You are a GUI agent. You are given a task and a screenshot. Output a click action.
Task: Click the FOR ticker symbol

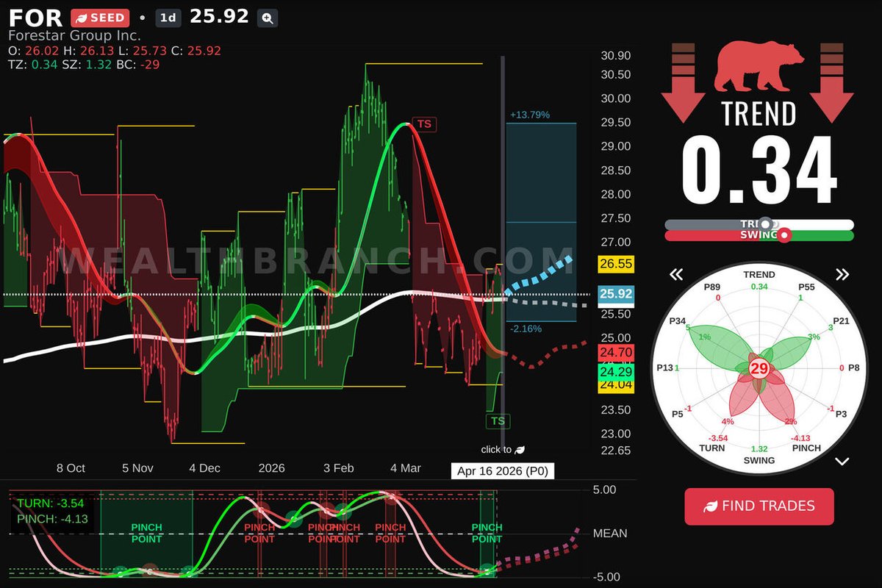[36, 18]
